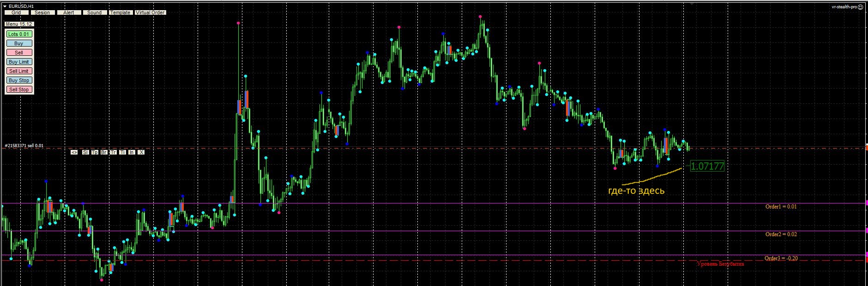Click the Ti order control
Viewport: 868px width, 286px height.
tap(122, 152)
